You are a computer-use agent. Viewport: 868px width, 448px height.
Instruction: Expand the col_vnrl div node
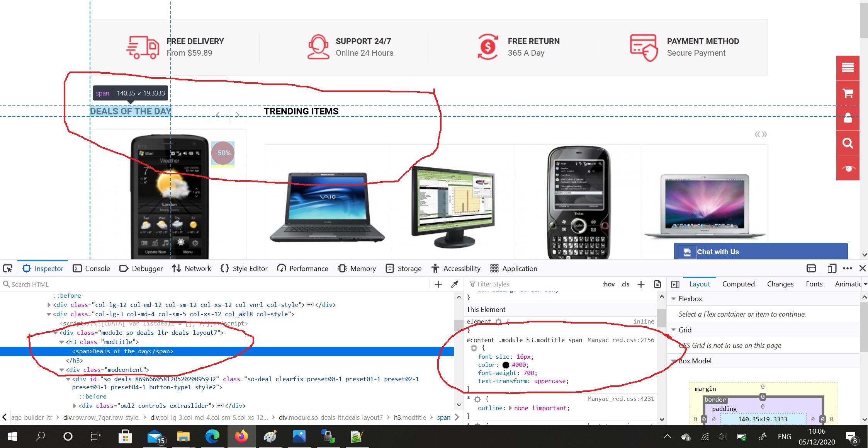click(x=49, y=305)
